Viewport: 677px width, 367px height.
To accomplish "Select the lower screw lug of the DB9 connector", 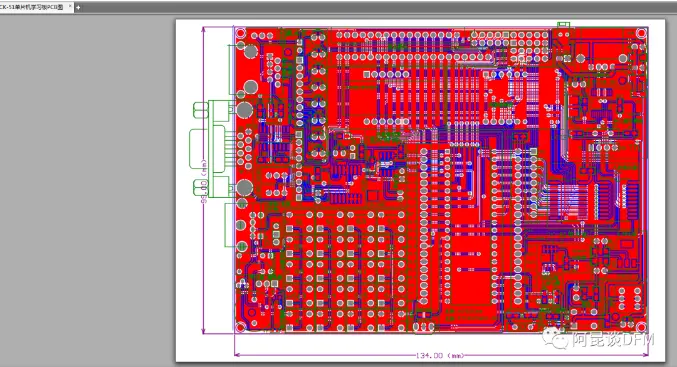I will pos(201,188).
